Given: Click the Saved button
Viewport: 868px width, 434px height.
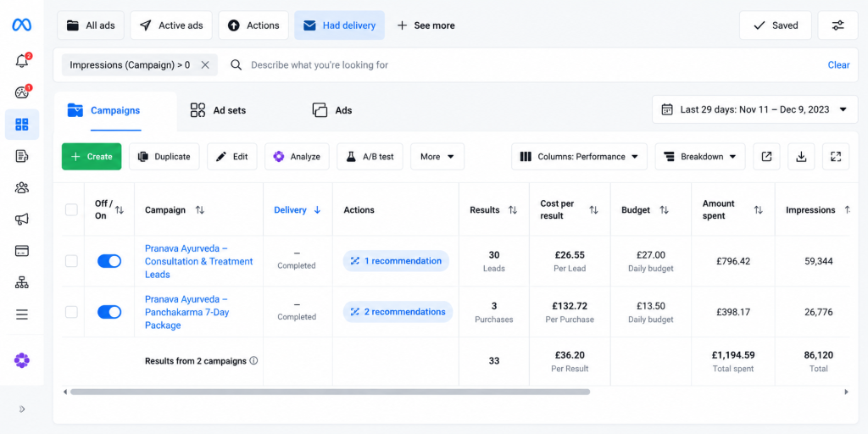Looking at the screenshot, I should [776, 25].
